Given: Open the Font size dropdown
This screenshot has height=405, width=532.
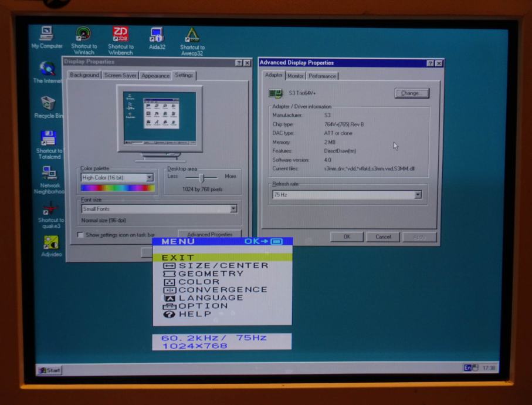Looking at the screenshot, I should [233, 209].
